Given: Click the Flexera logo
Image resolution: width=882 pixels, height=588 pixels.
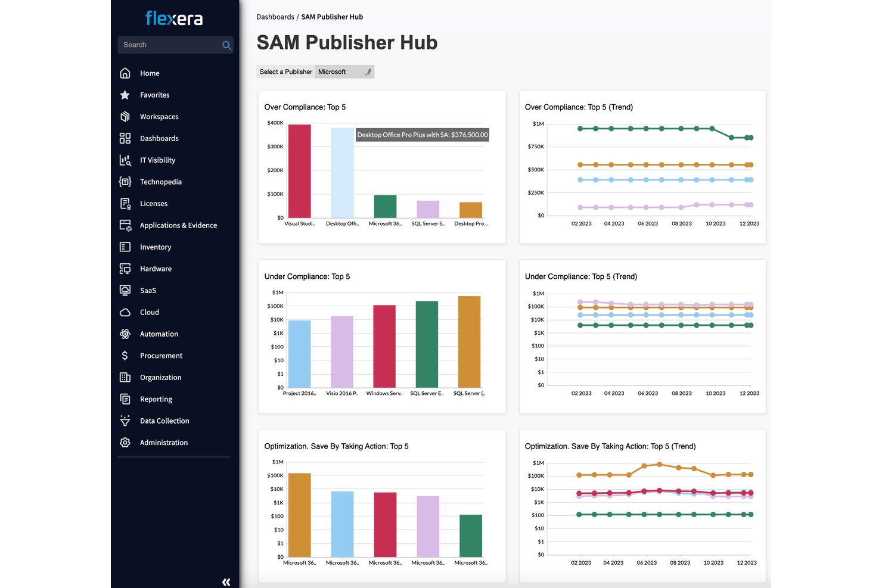Looking at the screenshot, I should click(174, 18).
